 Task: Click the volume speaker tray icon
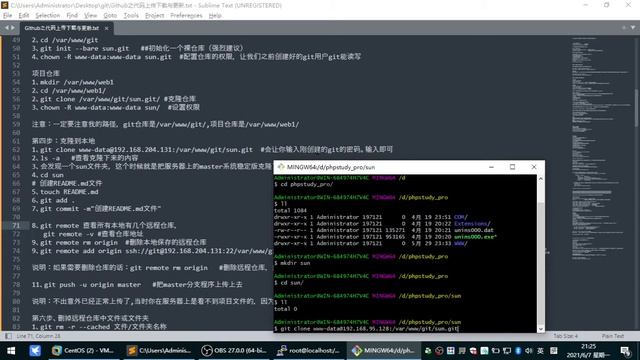point(529,351)
